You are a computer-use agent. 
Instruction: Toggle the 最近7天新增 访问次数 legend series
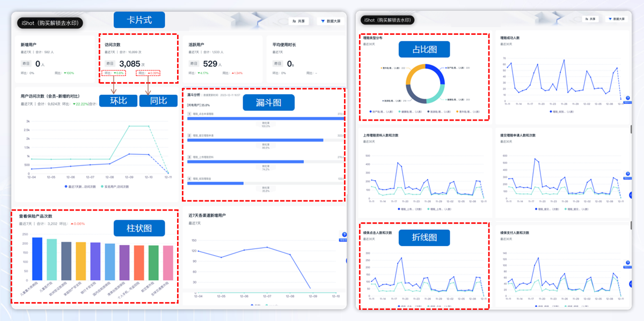80,186
